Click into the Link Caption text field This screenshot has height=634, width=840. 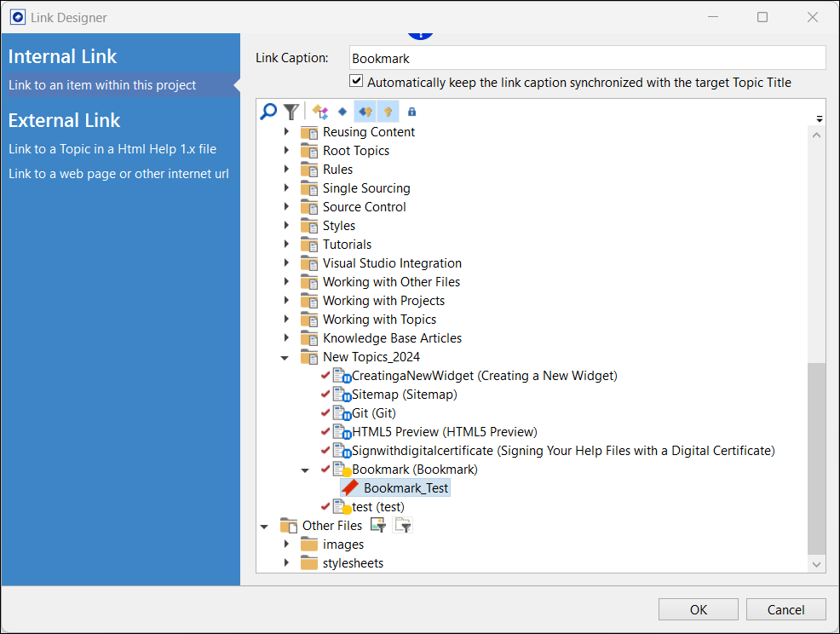[x=587, y=59]
